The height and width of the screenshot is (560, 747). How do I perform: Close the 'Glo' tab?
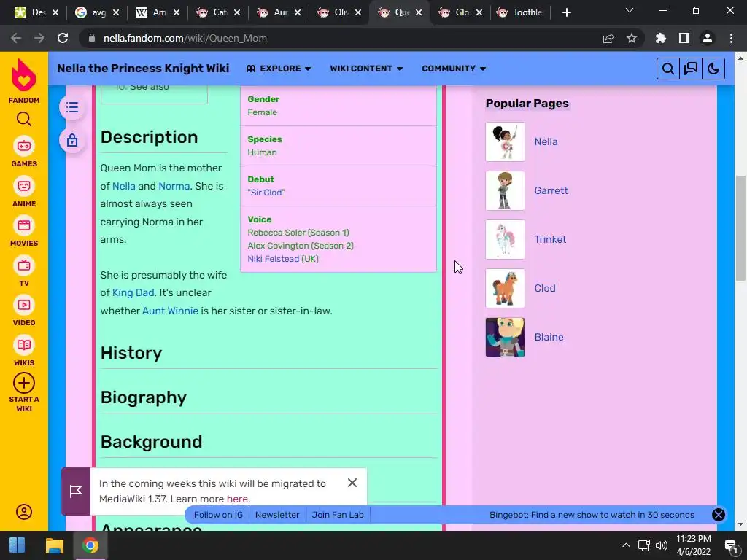pos(479,12)
